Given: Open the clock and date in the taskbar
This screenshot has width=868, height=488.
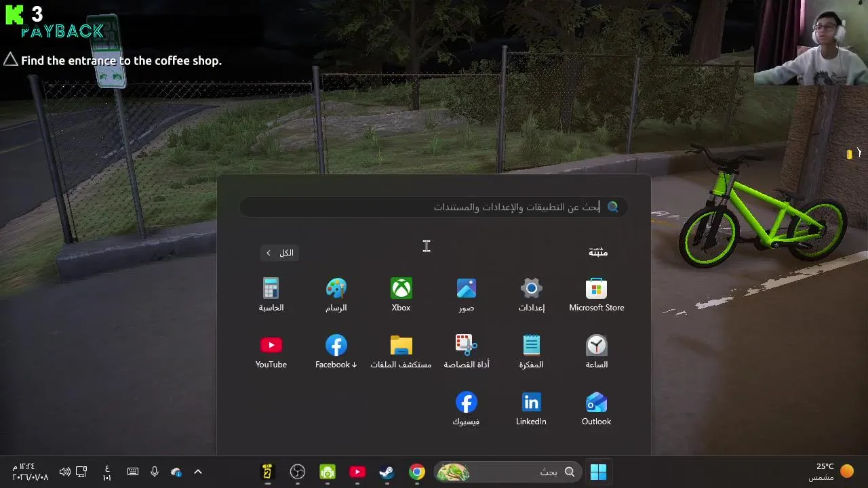Looking at the screenshot, I should [31, 472].
